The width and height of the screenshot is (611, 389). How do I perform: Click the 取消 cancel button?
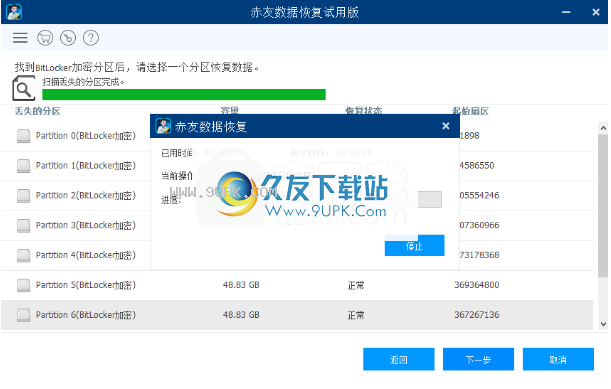coord(558,359)
